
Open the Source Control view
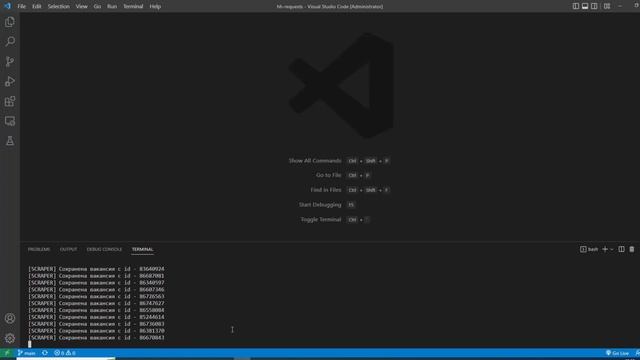[10, 61]
